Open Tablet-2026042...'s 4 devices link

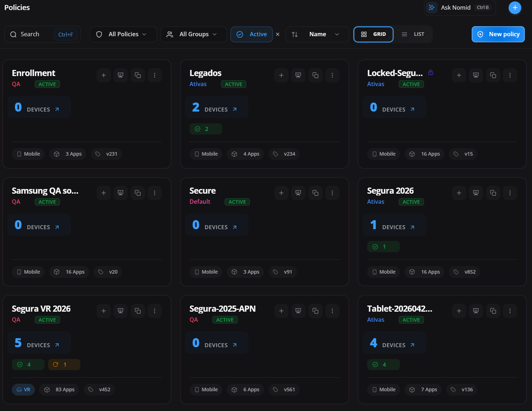[x=394, y=343]
